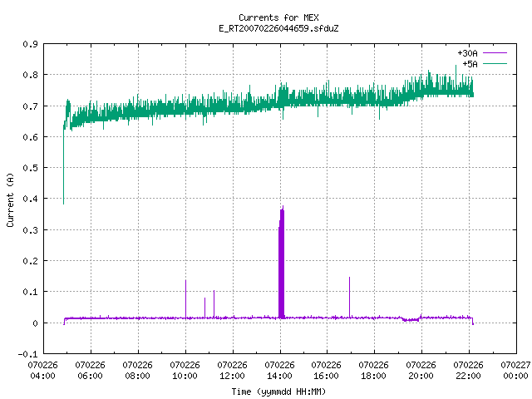Click the 0.1 y-axis tick label
This screenshot has width=532, height=399.
(30, 292)
